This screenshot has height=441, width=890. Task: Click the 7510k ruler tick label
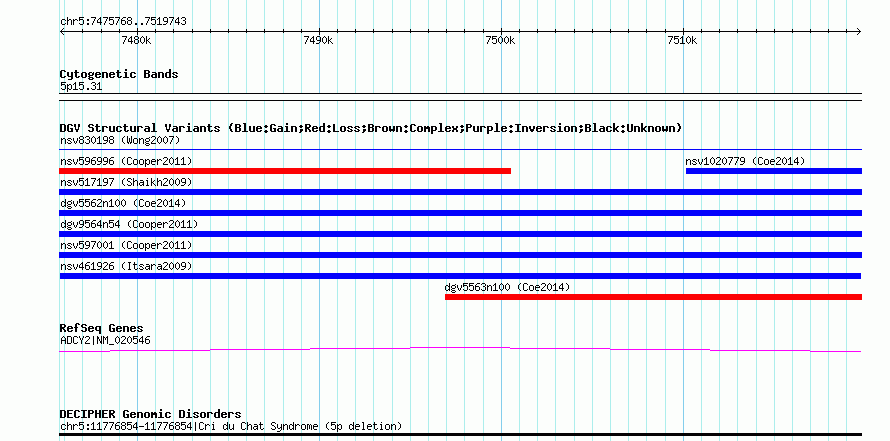[682, 40]
